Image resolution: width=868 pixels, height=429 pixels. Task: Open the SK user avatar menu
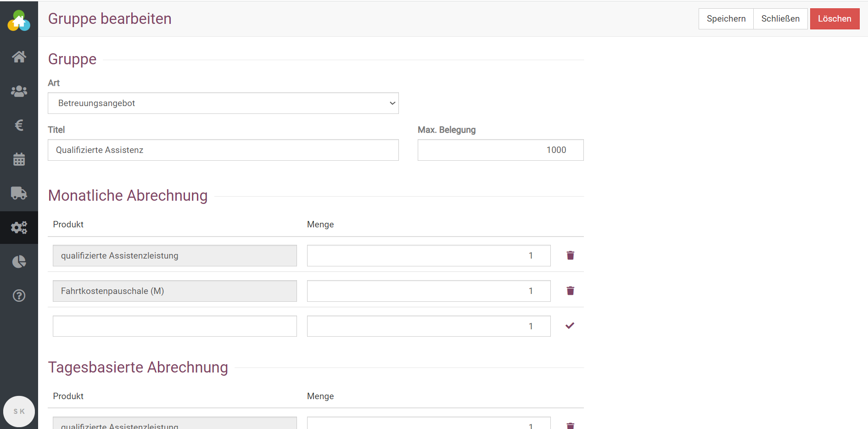19,412
